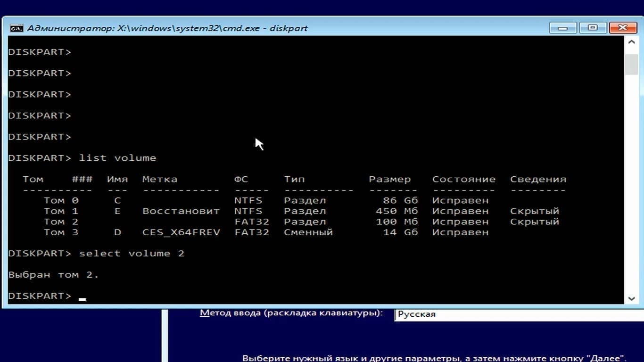This screenshot has width=644, height=362.
Task: Click the 'Восстановит' volume label
Action: pos(181,211)
